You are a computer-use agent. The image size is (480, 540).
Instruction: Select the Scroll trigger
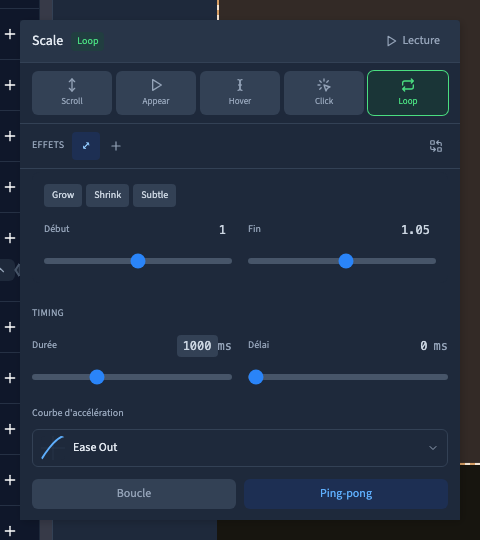(x=72, y=93)
